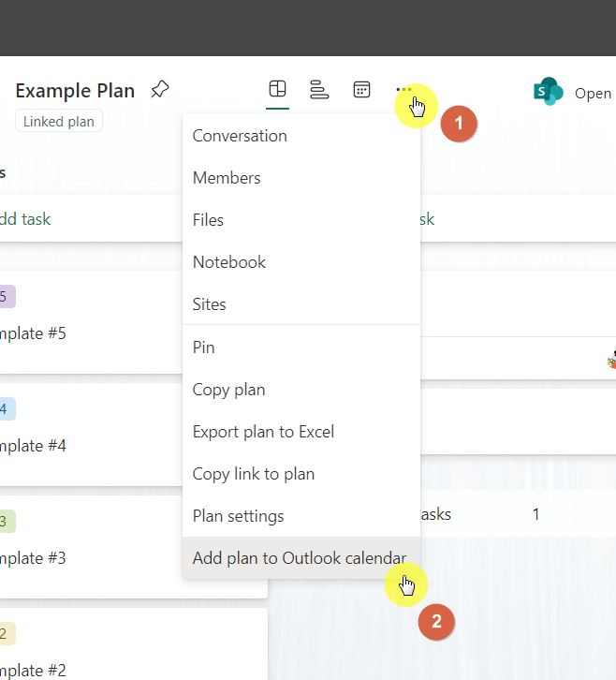This screenshot has width=616, height=680.
Task: Select Sites menu entry
Action: click(x=301, y=304)
